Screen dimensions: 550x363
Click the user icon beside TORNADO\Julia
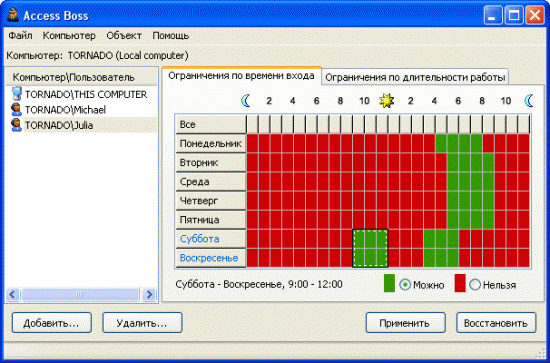pos(16,125)
